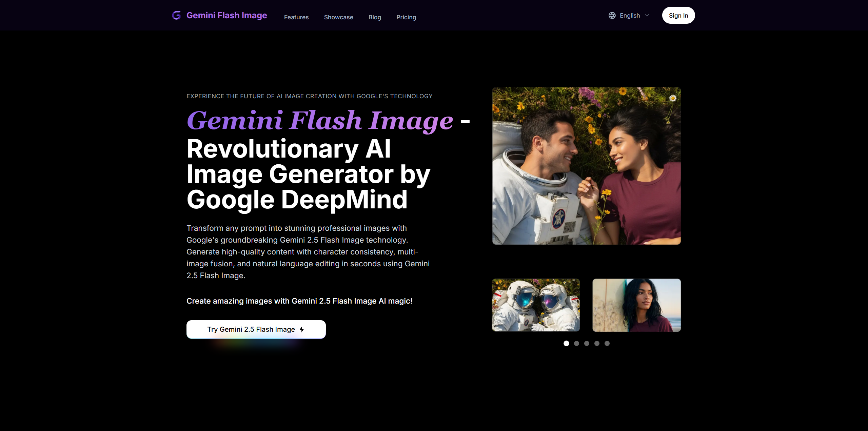Navigate to Pricing

coord(406,17)
